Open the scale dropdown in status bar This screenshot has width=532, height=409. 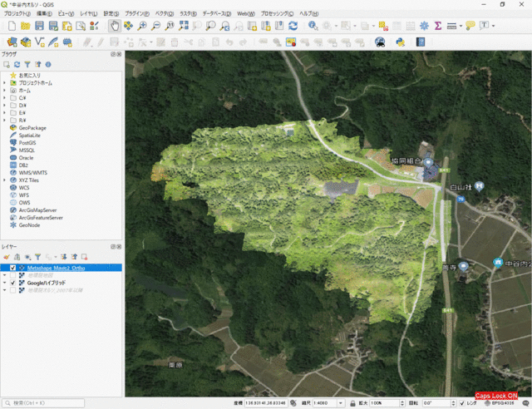(340, 403)
